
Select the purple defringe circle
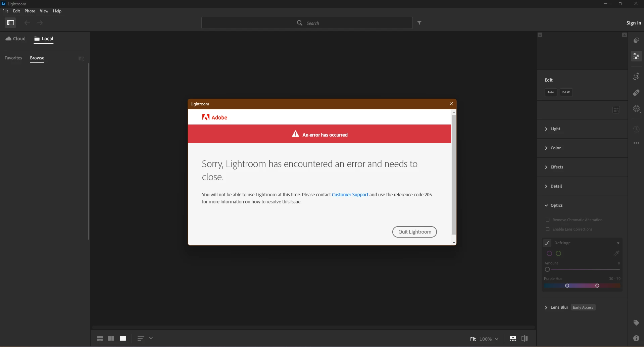coord(549,253)
